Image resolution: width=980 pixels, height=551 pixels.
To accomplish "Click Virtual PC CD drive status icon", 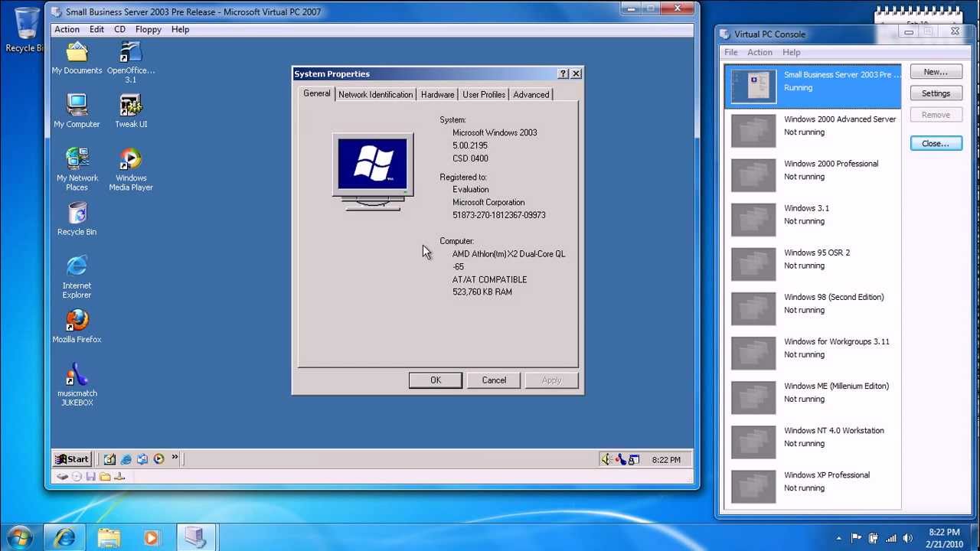I will click(x=77, y=477).
